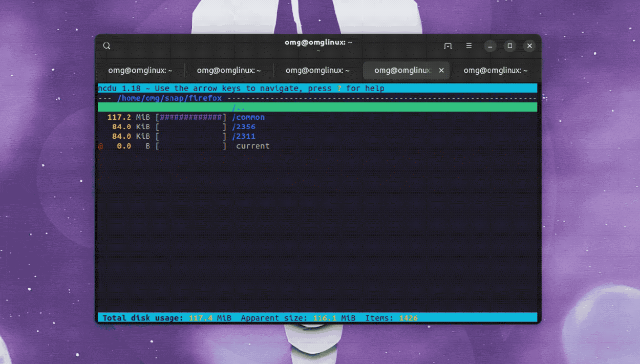Switch to the first terminal tab
The image size is (640, 364).
[140, 71]
